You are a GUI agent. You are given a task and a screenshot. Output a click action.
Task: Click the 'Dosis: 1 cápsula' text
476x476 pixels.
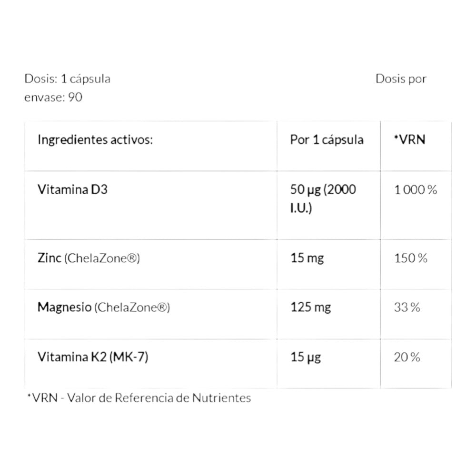pyautogui.click(x=68, y=79)
